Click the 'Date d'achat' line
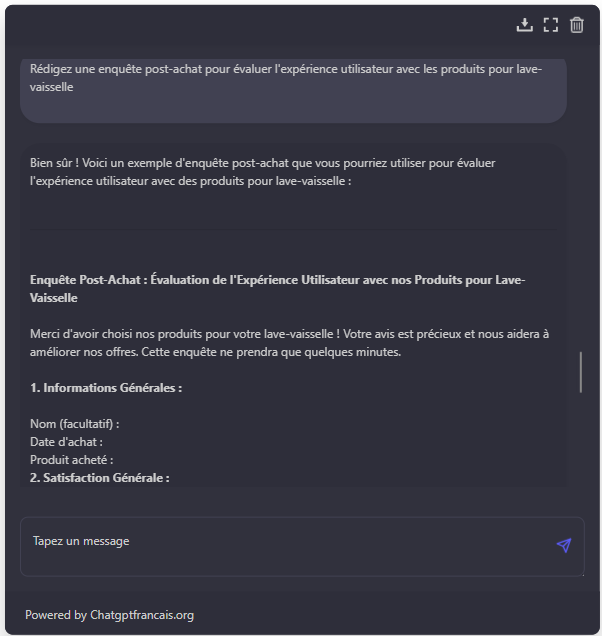Image resolution: width=602 pixels, height=636 pixels. tap(66, 442)
